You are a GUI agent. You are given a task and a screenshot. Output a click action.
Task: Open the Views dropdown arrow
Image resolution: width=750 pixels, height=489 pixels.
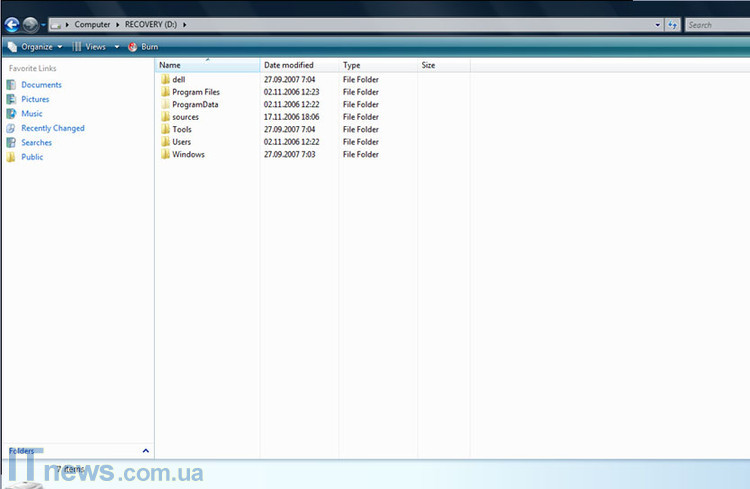tap(116, 47)
